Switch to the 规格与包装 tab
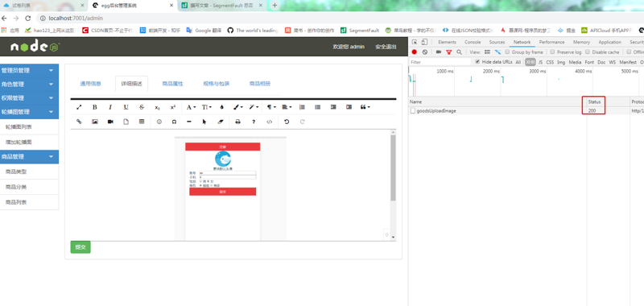 (216, 84)
